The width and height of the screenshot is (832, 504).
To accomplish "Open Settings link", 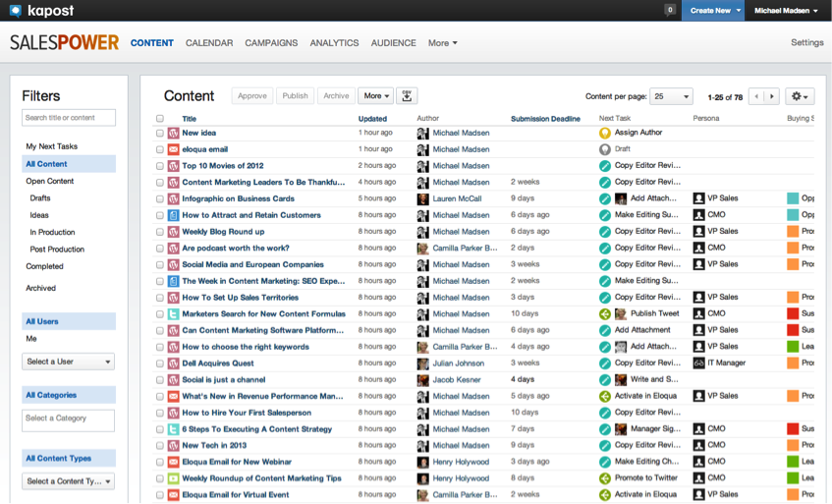I will [807, 42].
